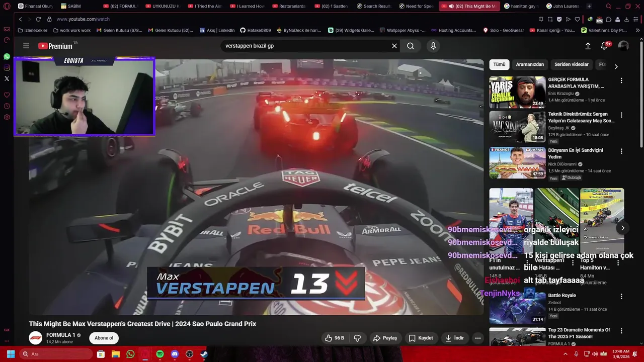This screenshot has width=644, height=362.
Task: Switch to the John Laurens tab
Action: point(562,6)
